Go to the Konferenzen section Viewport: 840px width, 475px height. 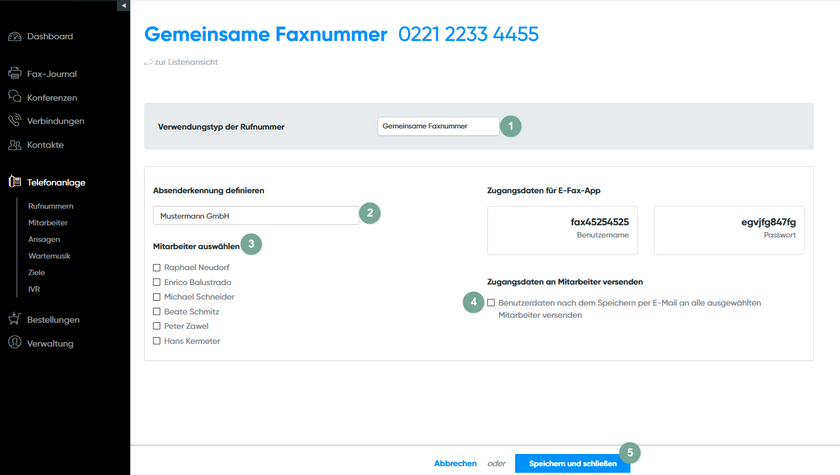52,98
